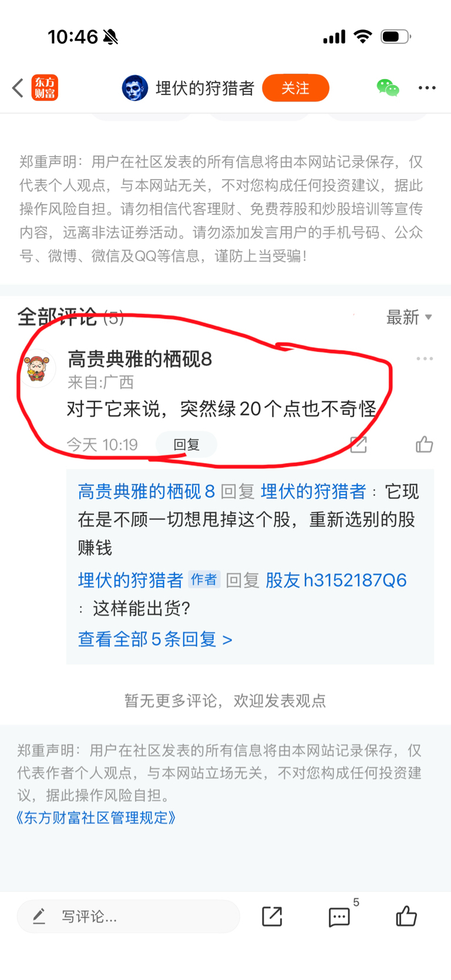Viewport: 451px width, 980px height.
Task: Open comments via bottom speech bubble icon
Action: tap(339, 917)
